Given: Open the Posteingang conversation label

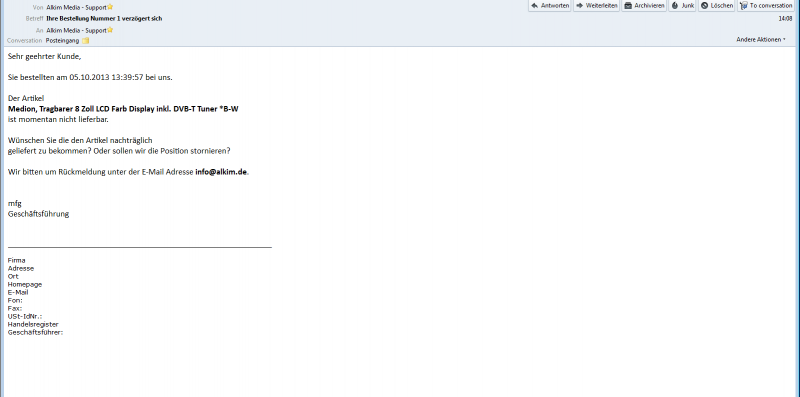Looking at the screenshot, I should coord(62,40).
